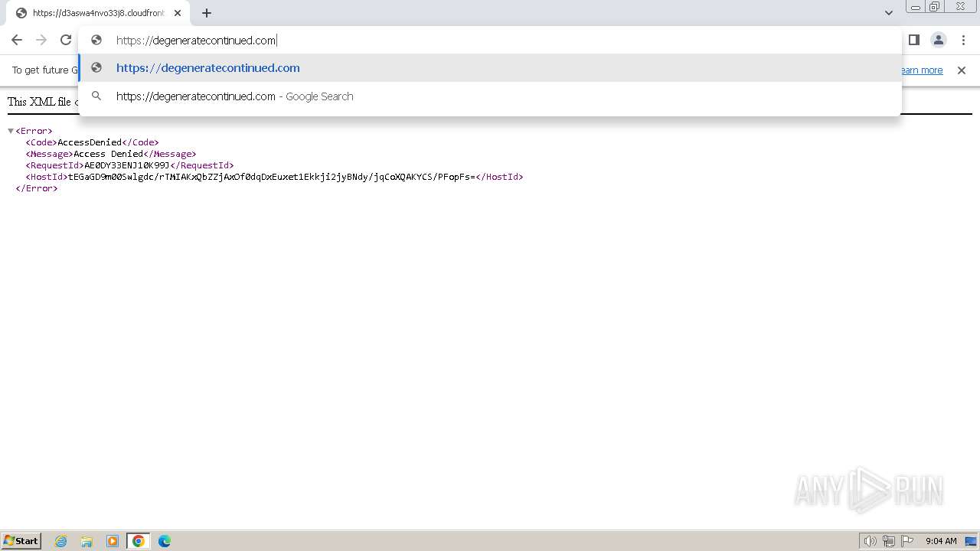Open the tab search chevron
Image resolution: width=980 pixels, height=551 pixels.
889,13
